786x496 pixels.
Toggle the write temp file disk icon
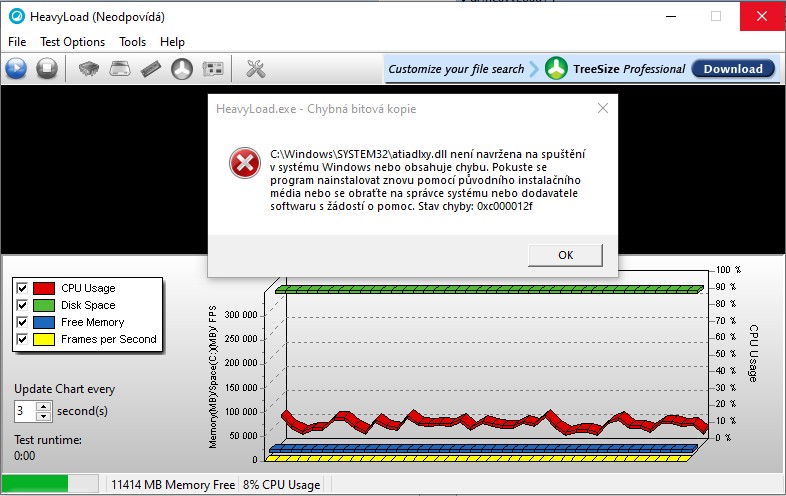pyautogui.click(x=120, y=68)
